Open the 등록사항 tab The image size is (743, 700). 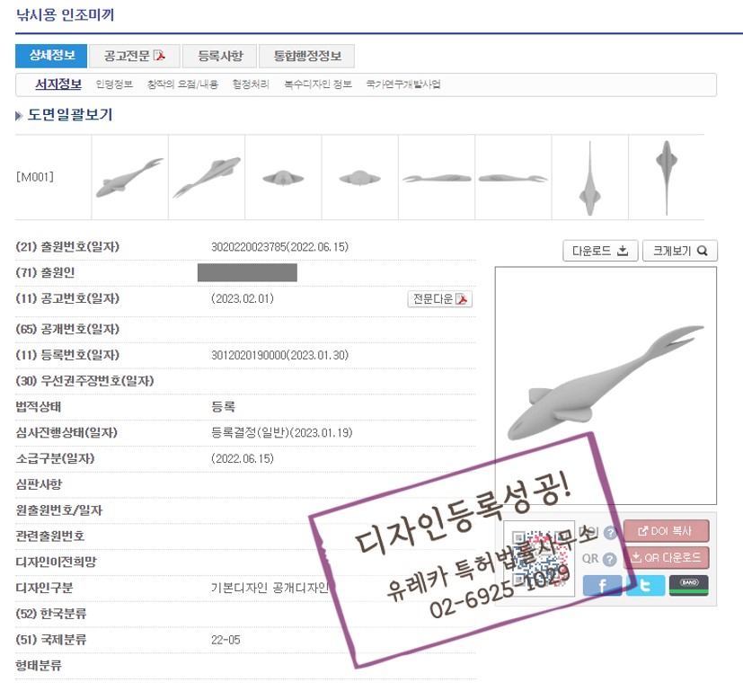219,56
